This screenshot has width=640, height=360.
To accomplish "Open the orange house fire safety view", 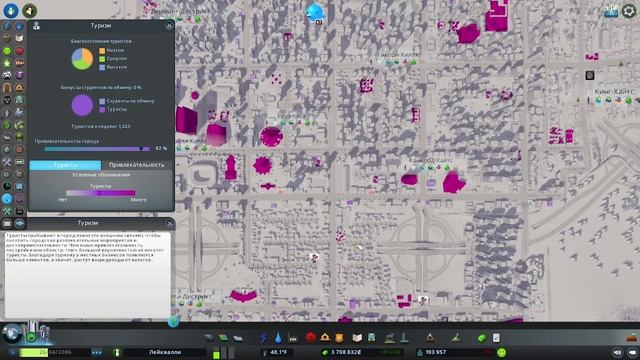I will 19,88.
